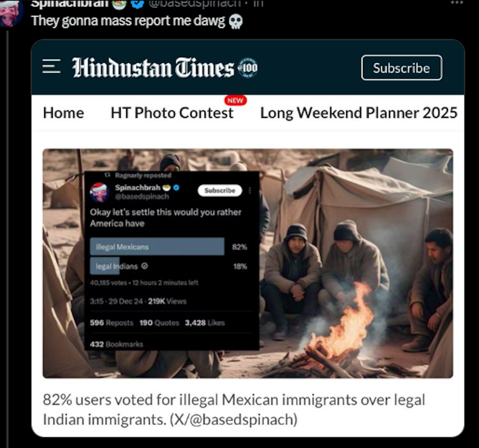Click the @basedspinach handle at the top
The height and width of the screenshot is (448, 479).
click(x=195, y=3)
